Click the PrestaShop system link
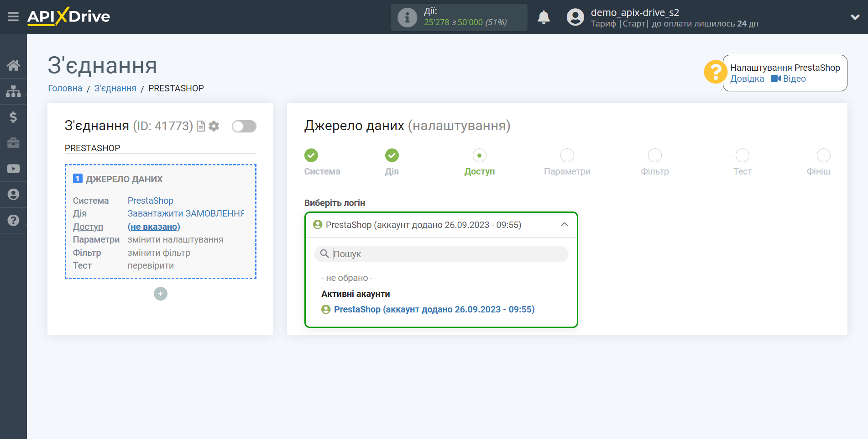Viewport: 868px width, 439px height. point(151,201)
